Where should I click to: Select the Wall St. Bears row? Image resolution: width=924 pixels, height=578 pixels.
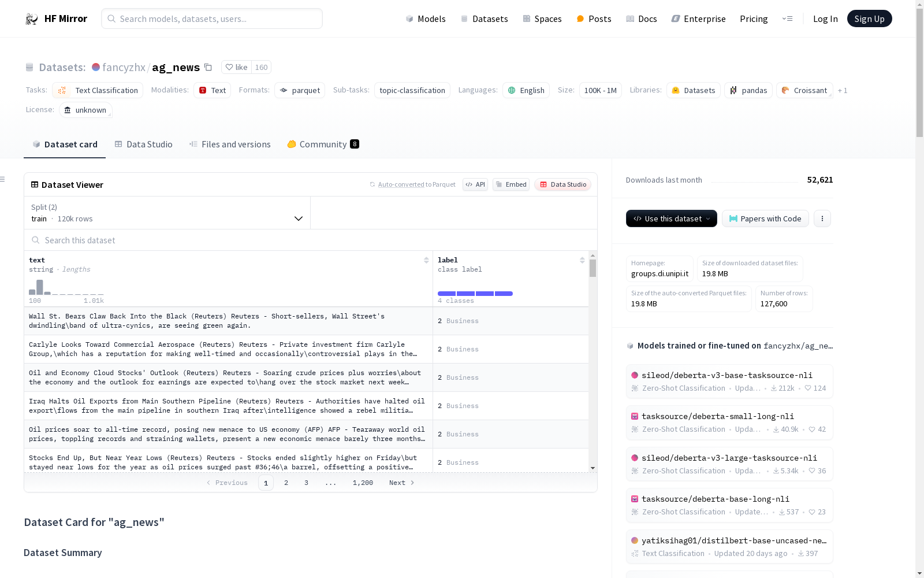(x=306, y=321)
